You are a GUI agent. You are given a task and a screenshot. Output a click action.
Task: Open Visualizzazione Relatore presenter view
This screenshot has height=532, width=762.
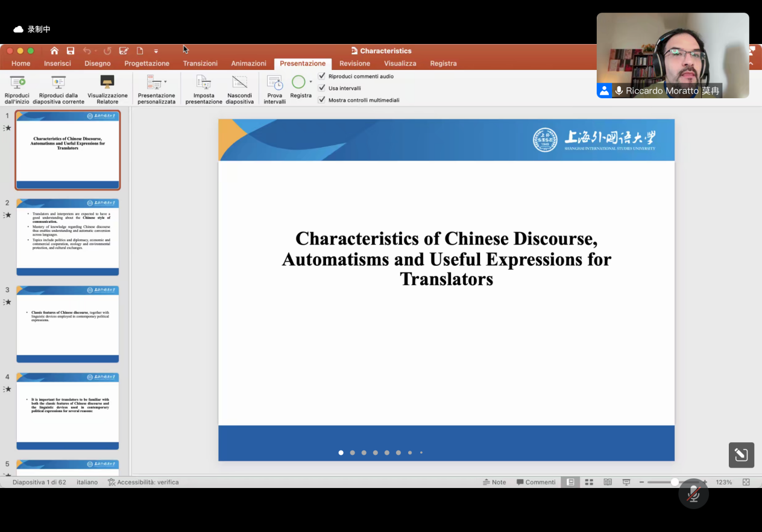pos(107,83)
